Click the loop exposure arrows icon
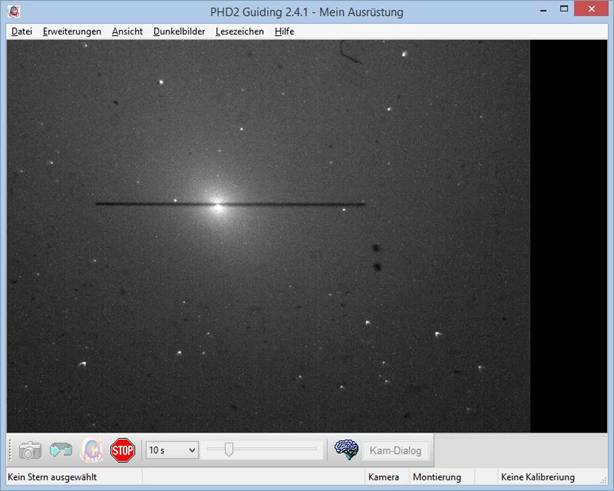Screen dimensions: 614x491 (61, 450)
